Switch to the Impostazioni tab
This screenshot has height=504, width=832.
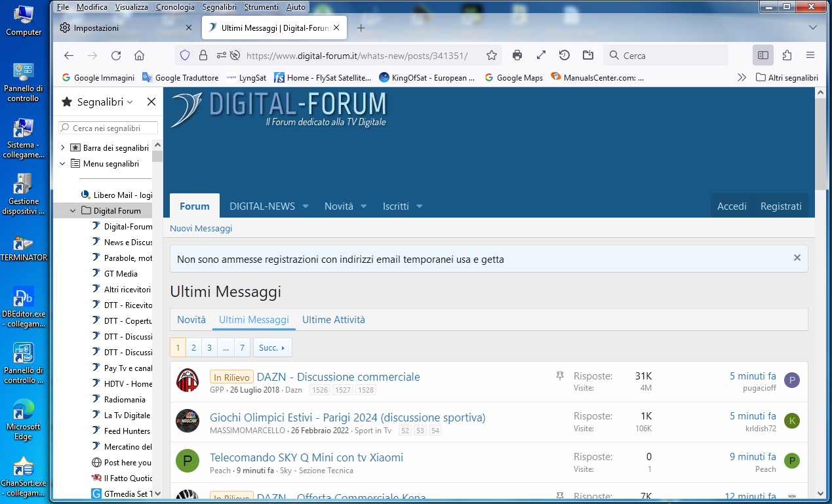coord(127,28)
